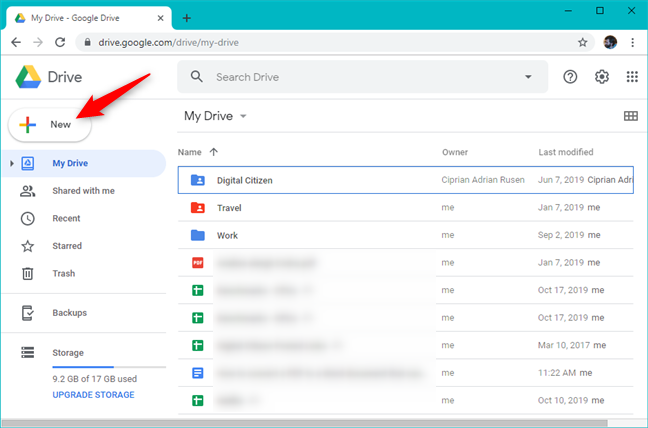Image resolution: width=648 pixels, height=428 pixels.
Task: Select the Digital Citizen folder
Action: [405, 180]
